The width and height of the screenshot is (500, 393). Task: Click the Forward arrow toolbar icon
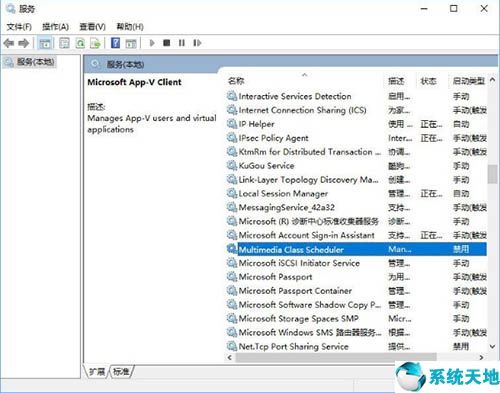point(24,43)
